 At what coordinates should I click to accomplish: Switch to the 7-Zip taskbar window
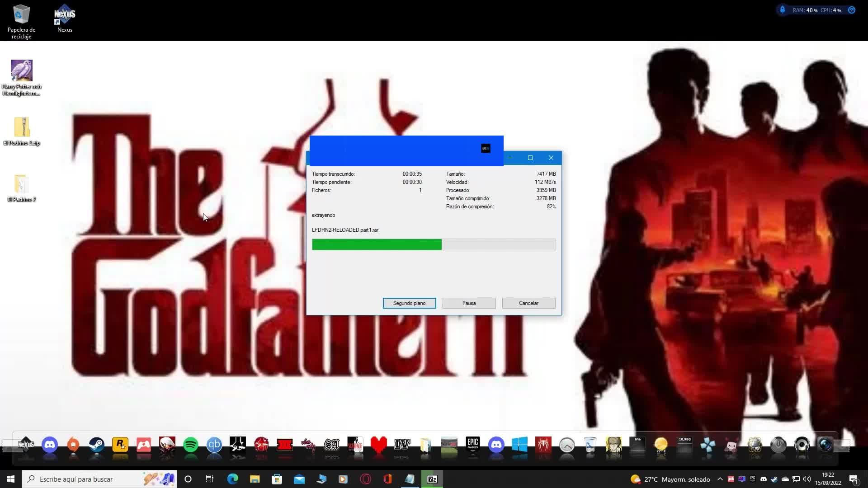[x=432, y=479]
